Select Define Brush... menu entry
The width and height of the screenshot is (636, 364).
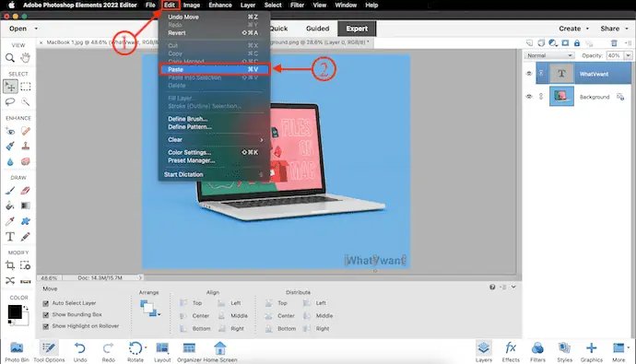pyautogui.click(x=215, y=119)
